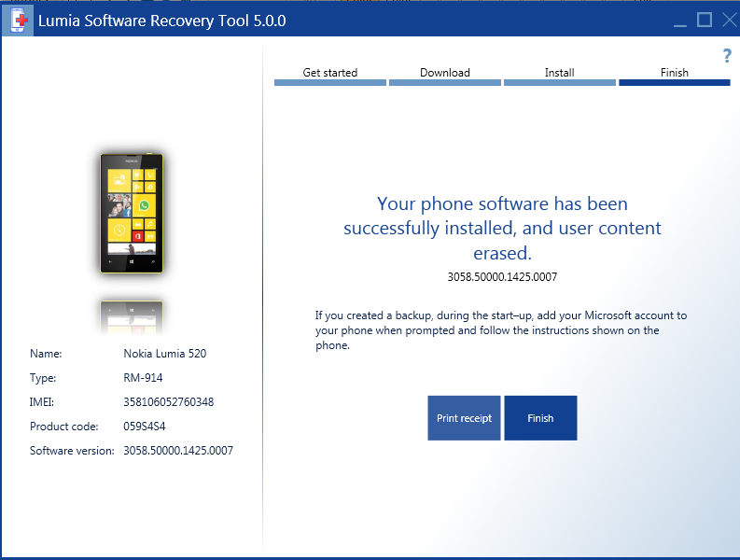Select the Finish step tab in the progress header
Viewport: 740px width, 560px height.
click(674, 75)
